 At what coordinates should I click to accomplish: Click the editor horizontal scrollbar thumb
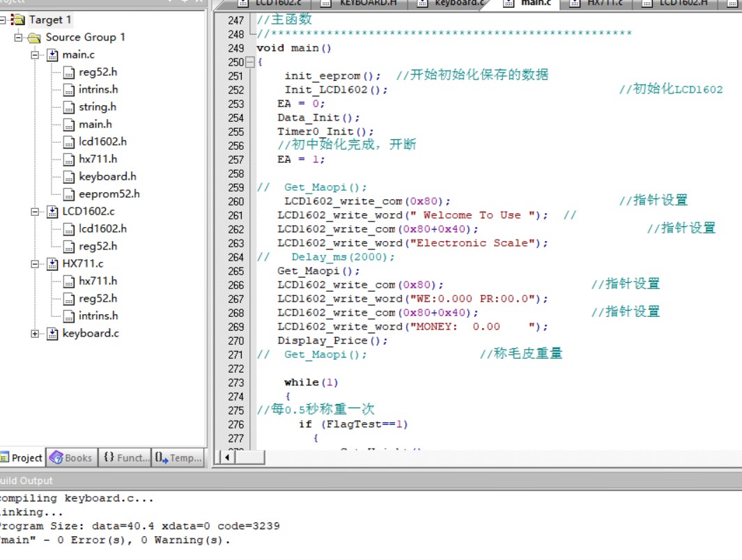tap(250, 458)
